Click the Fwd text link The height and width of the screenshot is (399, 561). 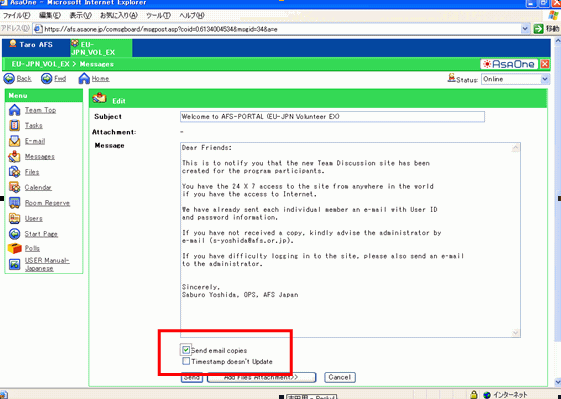[x=60, y=79]
